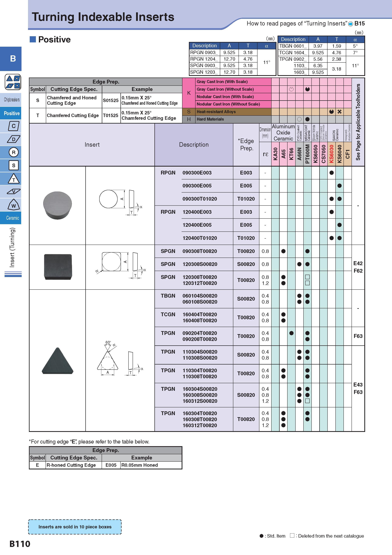
Task: Click the open circle in Hard Materials row
Action: click(299, 119)
